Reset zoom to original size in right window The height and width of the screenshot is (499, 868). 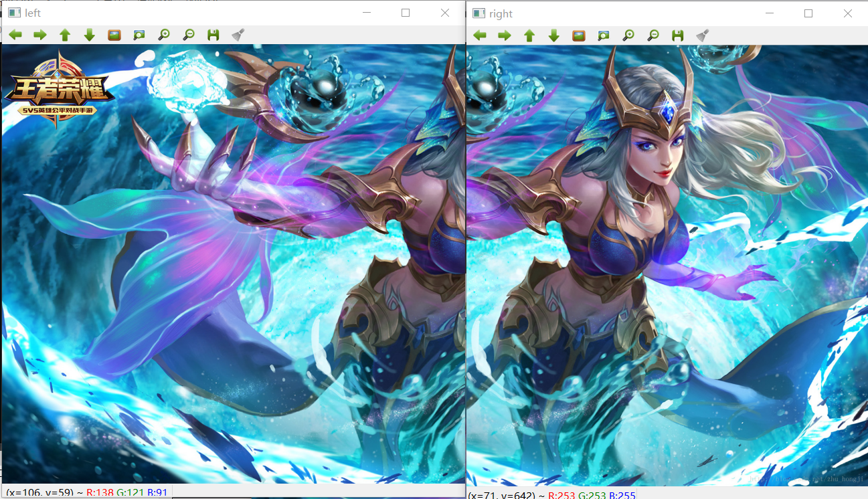[x=579, y=35]
